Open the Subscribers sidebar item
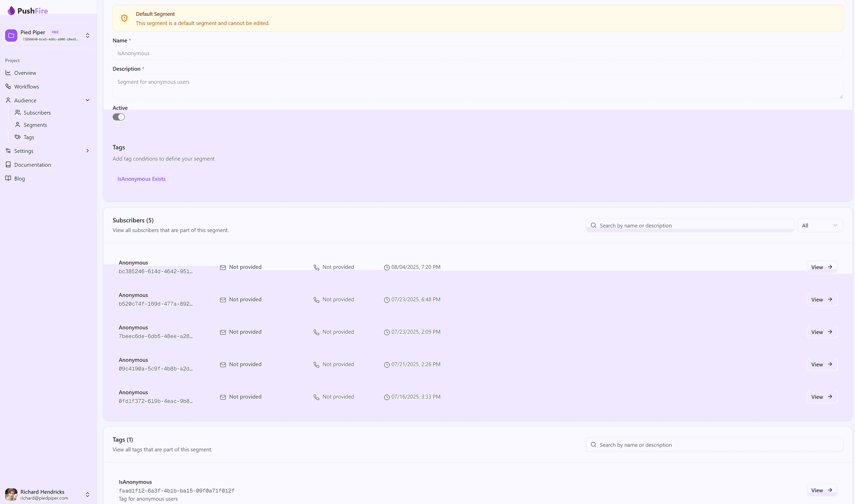This screenshot has height=504, width=855. (37, 112)
